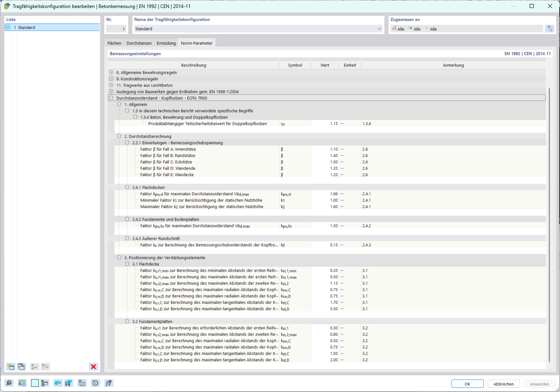Expand 9. Konstruktionsregeln section

pos(111,79)
